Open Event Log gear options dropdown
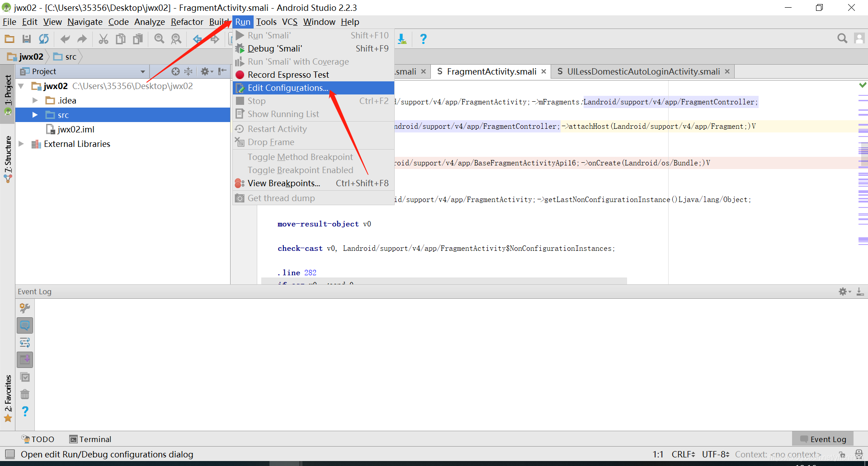Viewport: 868px width, 466px height. click(x=845, y=292)
